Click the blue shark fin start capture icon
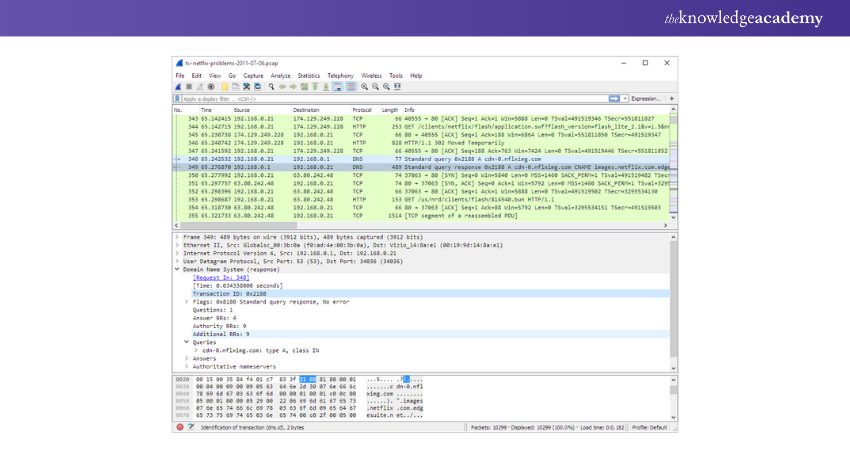The width and height of the screenshot is (850, 450). point(178,87)
